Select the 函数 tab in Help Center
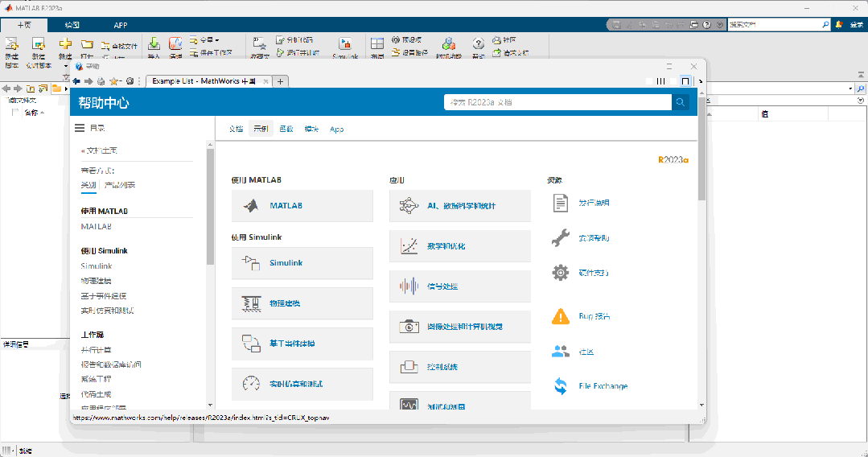This screenshot has width=868, height=457. point(286,129)
